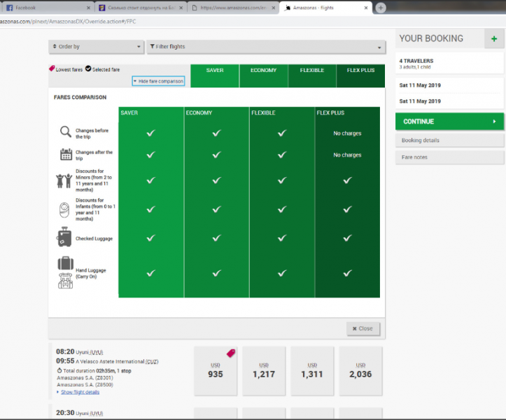Image resolution: width=506 pixels, height=420 pixels.
Task: Click the 20:30 Uyuni flight row
Action: (x=79, y=413)
